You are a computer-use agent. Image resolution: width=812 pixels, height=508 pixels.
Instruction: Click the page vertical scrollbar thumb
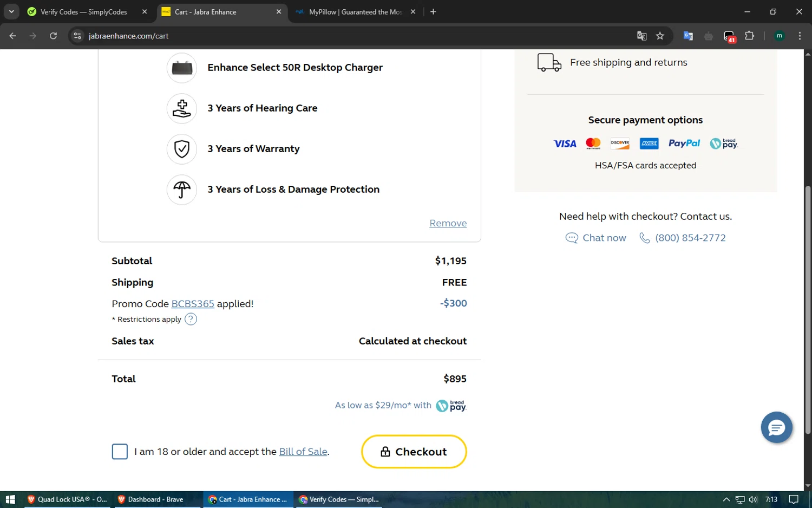point(808,310)
